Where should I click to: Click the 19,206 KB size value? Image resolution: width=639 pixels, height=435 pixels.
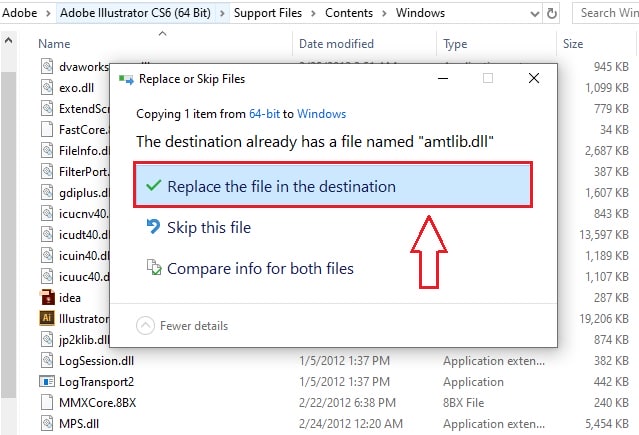click(x=604, y=318)
